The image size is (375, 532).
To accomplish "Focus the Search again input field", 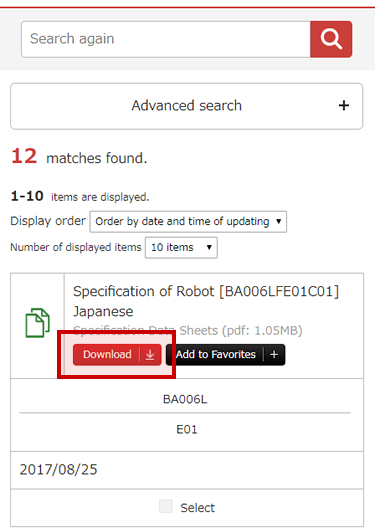I will (x=166, y=39).
